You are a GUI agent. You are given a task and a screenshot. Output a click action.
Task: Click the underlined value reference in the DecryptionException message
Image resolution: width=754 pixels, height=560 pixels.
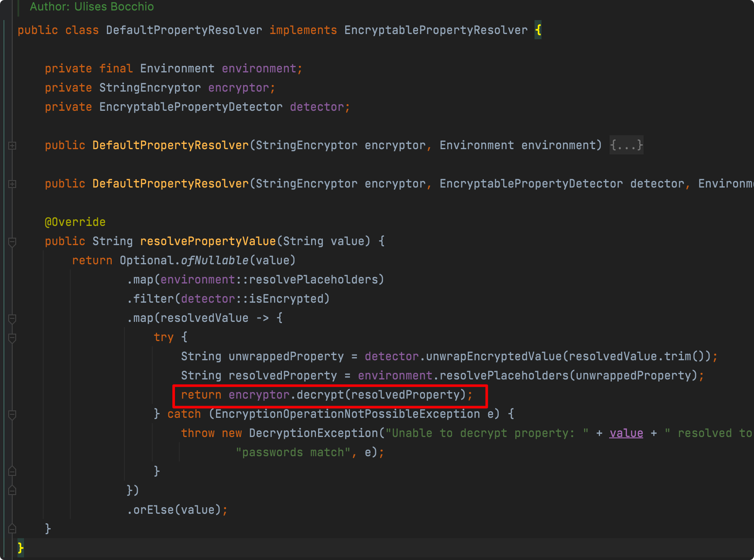626,433
